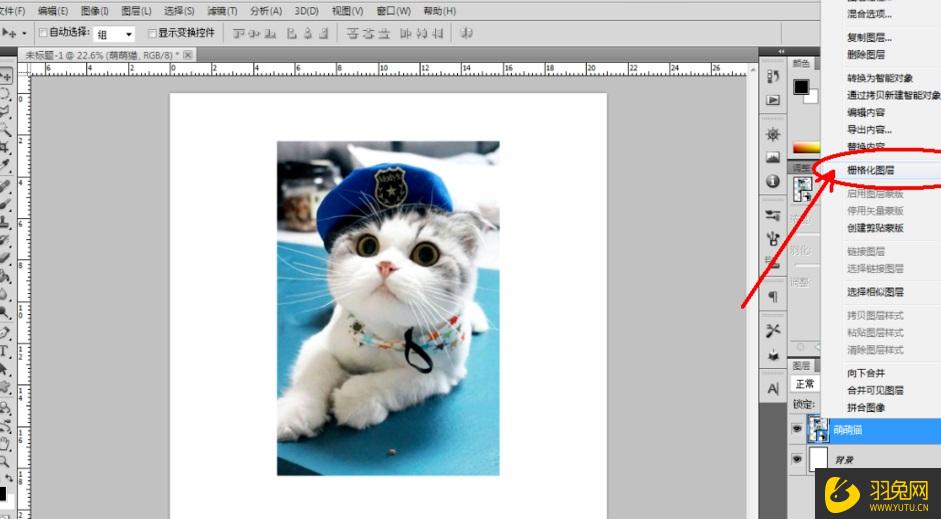Choose 转换为智能对象 from context menu
This screenshot has height=519, width=941.
(880, 79)
